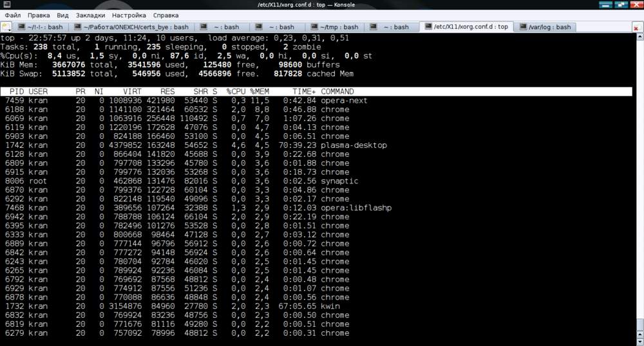Click PID 6188 in the process list

(15, 109)
